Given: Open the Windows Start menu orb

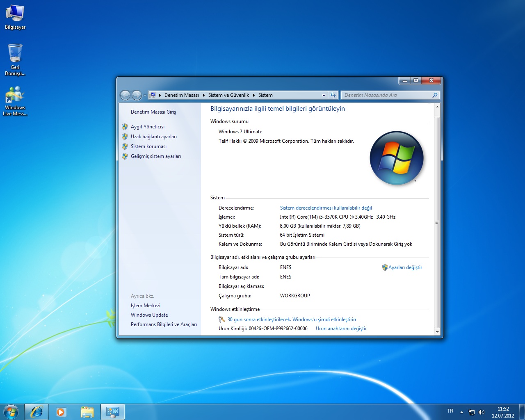Looking at the screenshot, I should click(11, 412).
